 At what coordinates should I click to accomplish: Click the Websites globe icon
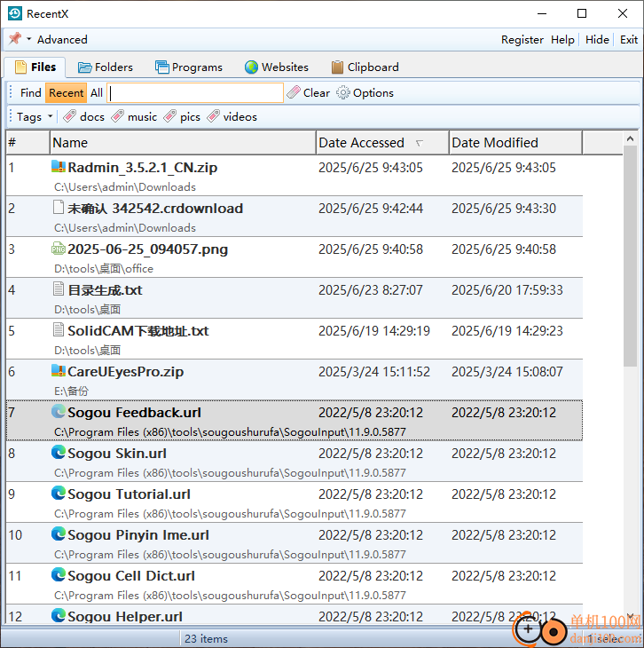[251, 67]
